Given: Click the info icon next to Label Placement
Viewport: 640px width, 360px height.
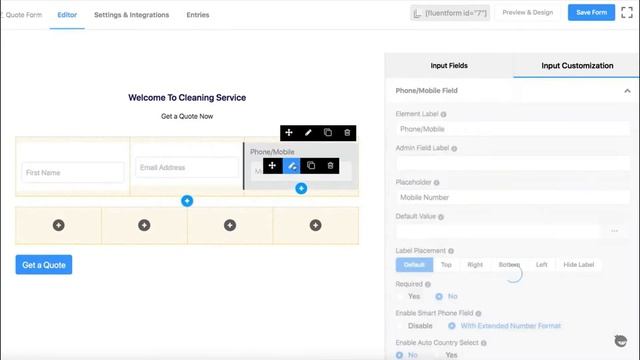Looking at the screenshot, I should pos(451,251).
